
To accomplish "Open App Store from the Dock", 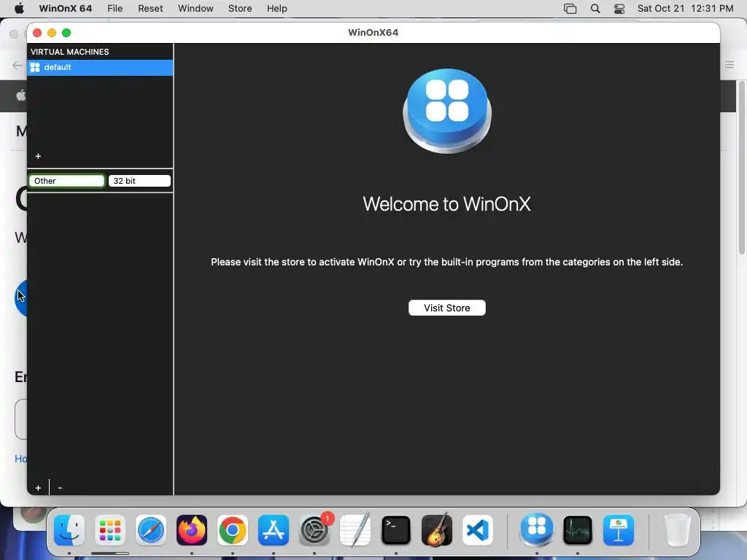I will point(274,530).
